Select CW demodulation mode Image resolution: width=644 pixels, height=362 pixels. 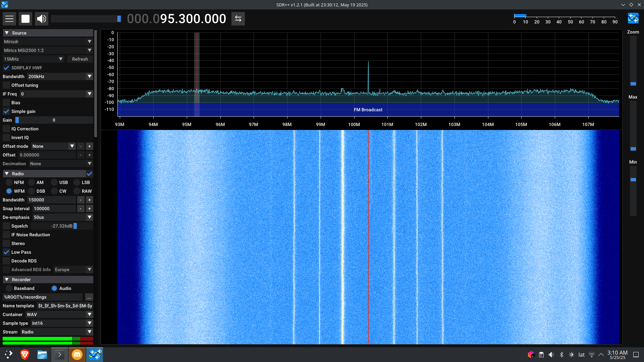click(54, 191)
